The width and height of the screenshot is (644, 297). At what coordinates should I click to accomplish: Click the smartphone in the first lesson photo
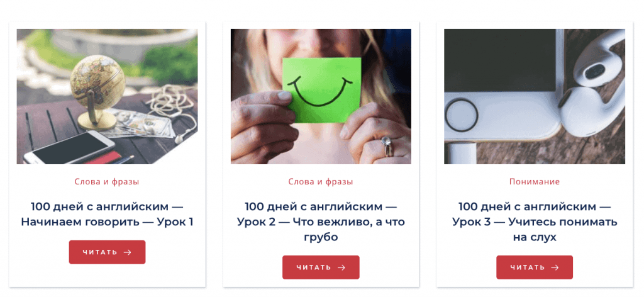click(69, 148)
